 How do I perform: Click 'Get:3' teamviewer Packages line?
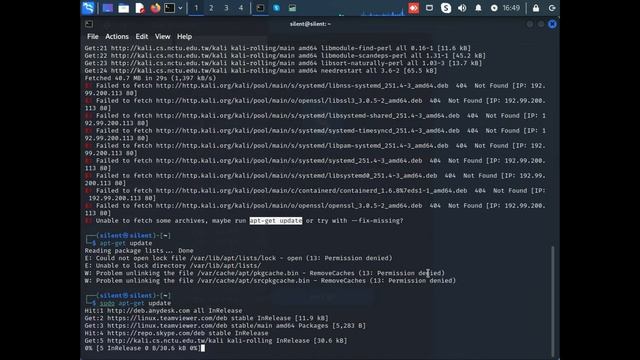(x=225, y=325)
